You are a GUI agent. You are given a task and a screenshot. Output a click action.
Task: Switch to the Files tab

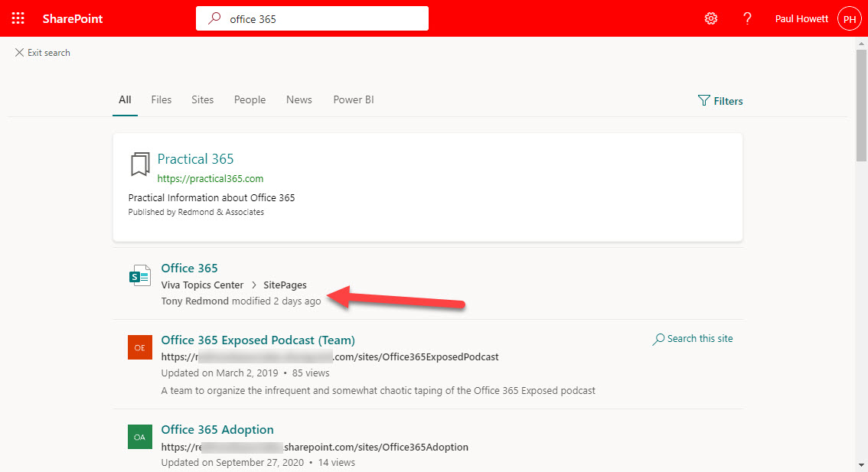point(161,99)
